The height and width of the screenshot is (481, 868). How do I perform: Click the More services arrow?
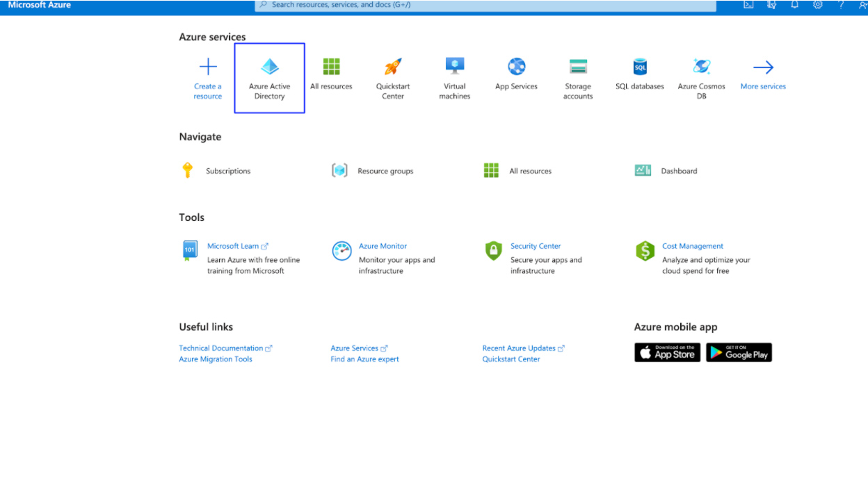pos(763,67)
